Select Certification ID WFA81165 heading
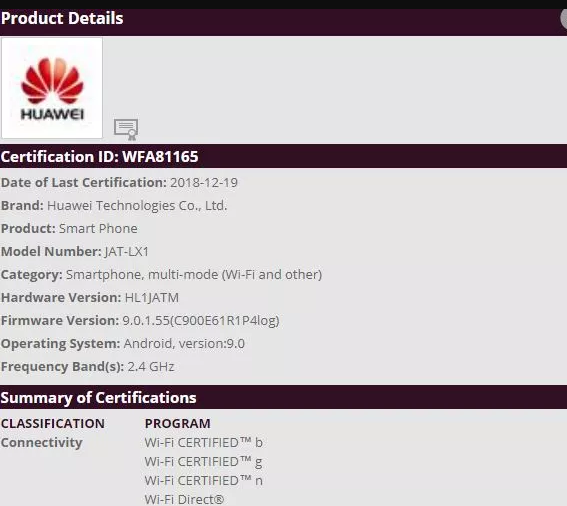Screen dimensions: 567x506 pos(99,157)
